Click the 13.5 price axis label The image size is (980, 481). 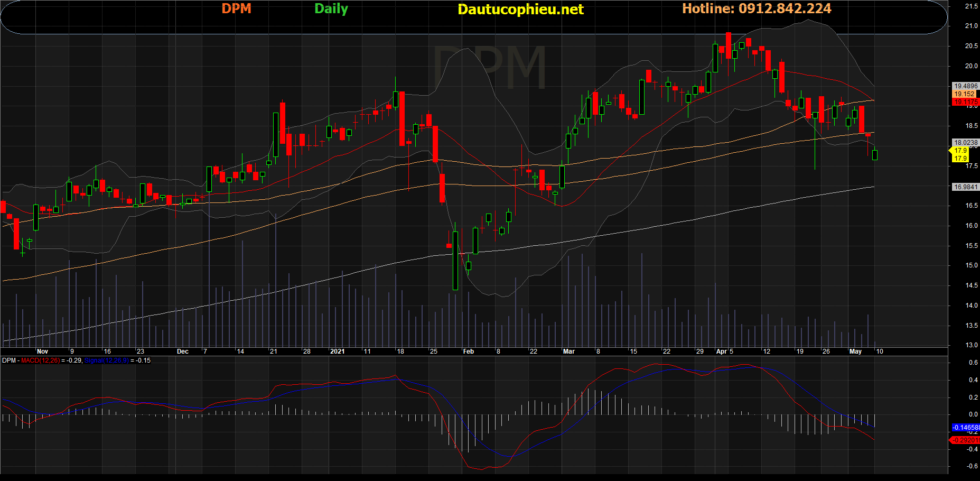[x=971, y=326]
